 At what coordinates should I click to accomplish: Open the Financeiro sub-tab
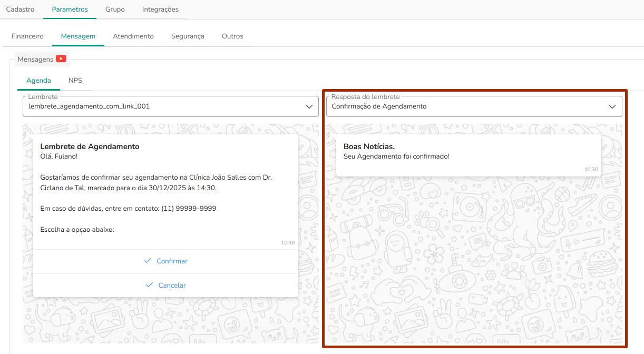pos(27,36)
